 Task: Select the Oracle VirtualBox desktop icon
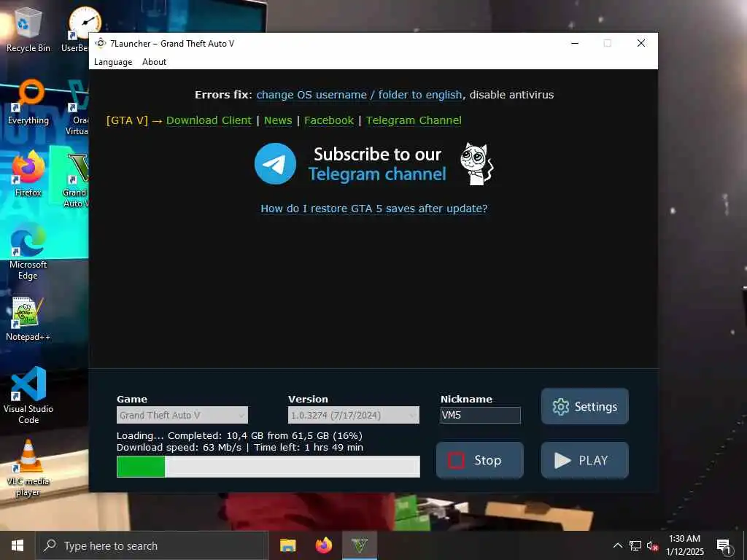(x=77, y=107)
